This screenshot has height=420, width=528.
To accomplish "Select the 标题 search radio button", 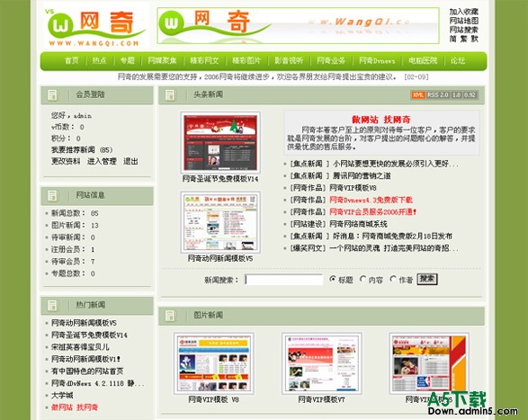I will [333, 279].
